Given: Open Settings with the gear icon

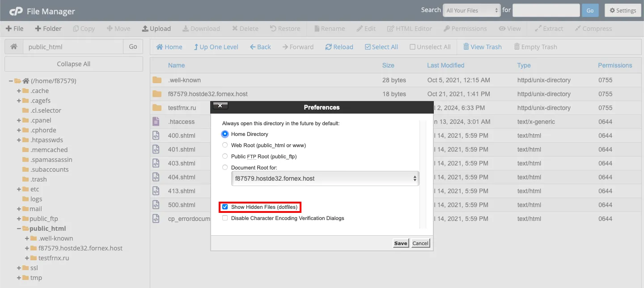Looking at the screenshot, I should point(613,10).
